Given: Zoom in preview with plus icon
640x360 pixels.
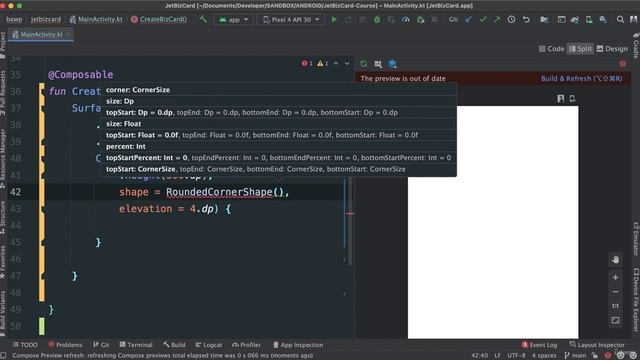Looking at the screenshot, I should [x=616, y=278].
